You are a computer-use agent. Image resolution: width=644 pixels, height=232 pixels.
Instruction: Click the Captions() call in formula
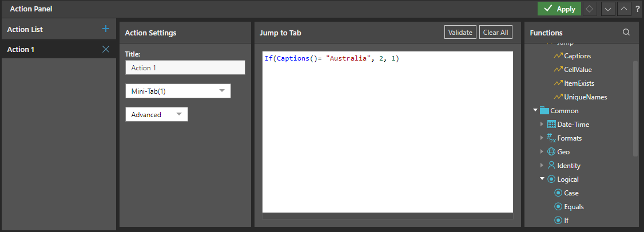pos(297,59)
